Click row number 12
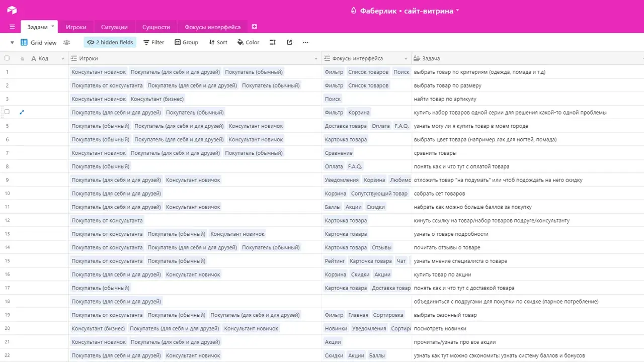 click(8, 220)
